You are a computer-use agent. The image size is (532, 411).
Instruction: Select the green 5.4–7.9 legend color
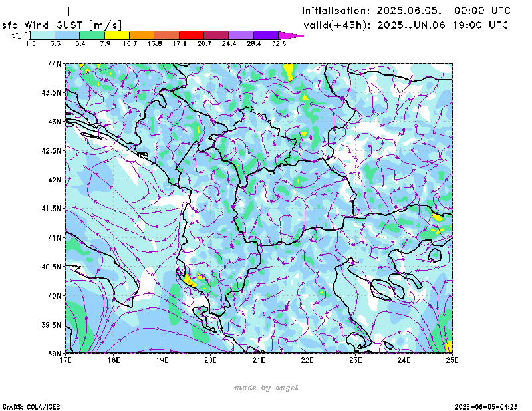(x=92, y=35)
